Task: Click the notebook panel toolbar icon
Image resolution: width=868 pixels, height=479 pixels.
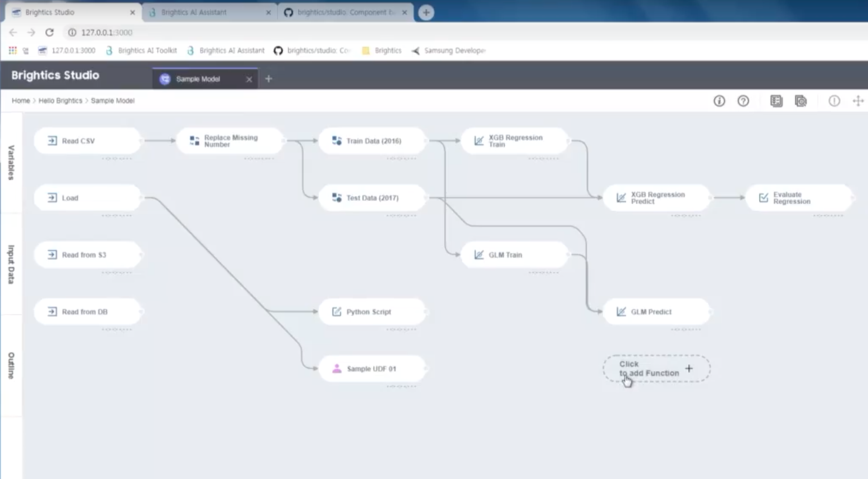Action: tap(776, 101)
